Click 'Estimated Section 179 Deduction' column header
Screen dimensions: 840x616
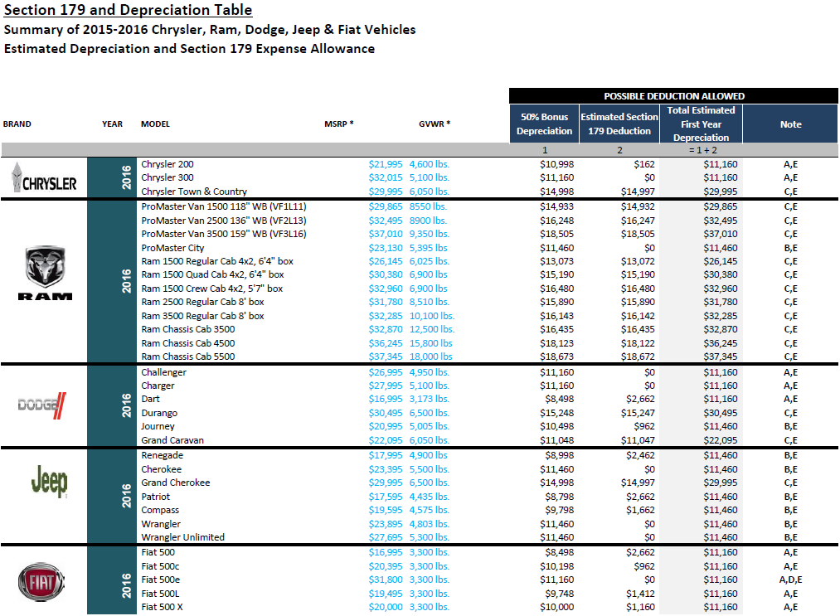pyautogui.click(x=619, y=124)
